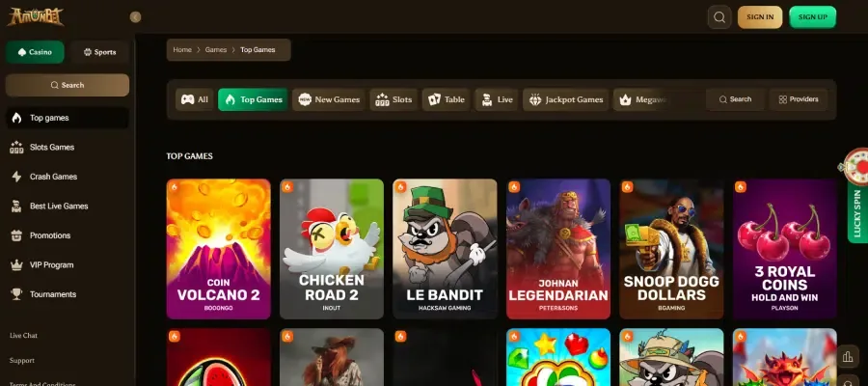868x386 pixels.
Task: Click the flame badge on 3 Royal Coins
Action: [x=740, y=186]
